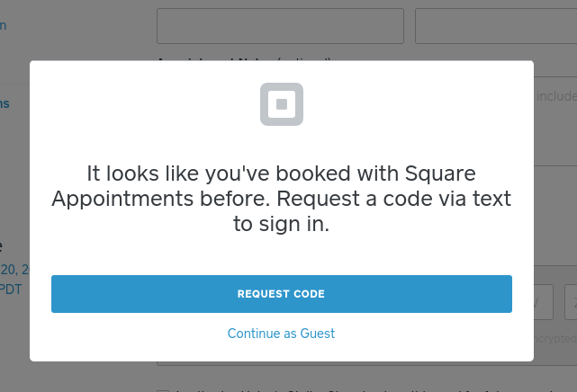Click the partially hidden label above the dialog

tap(244, 58)
